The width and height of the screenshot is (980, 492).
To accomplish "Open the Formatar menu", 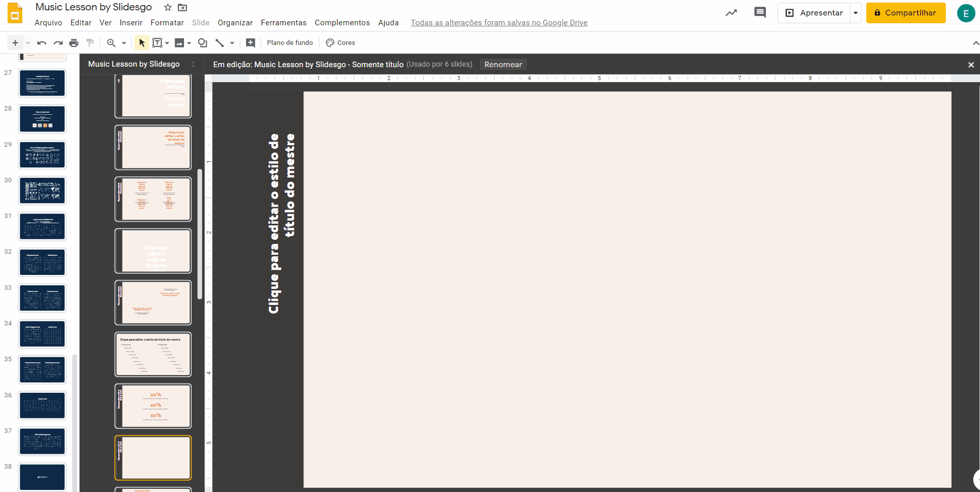I will (167, 23).
